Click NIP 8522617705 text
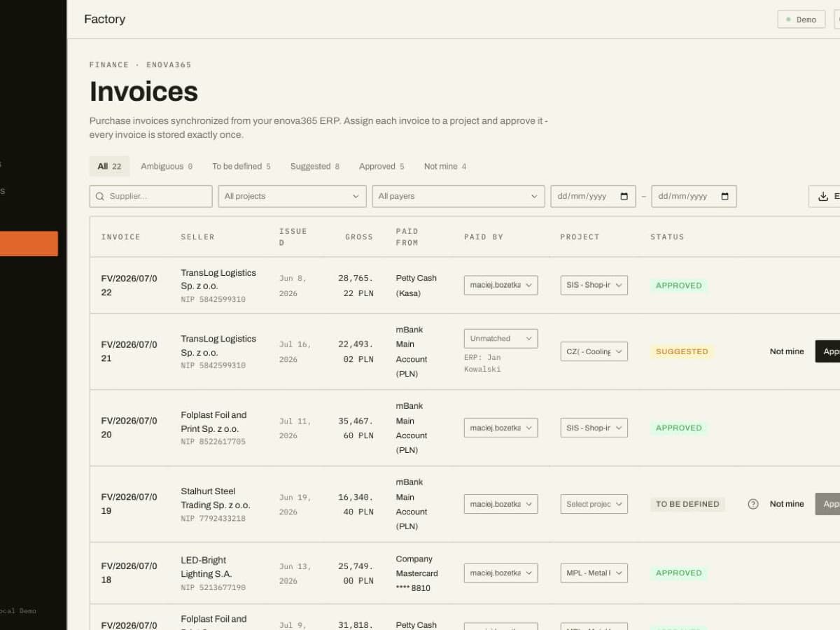Image resolution: width=840 pixels, height=630 pixels. pyautogui.click(x=213, y=442)
